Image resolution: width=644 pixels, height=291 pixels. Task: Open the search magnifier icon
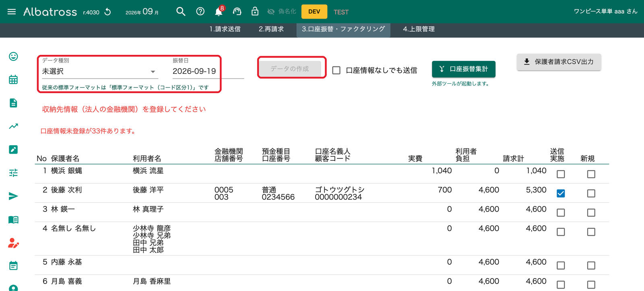tap(181, 12)
